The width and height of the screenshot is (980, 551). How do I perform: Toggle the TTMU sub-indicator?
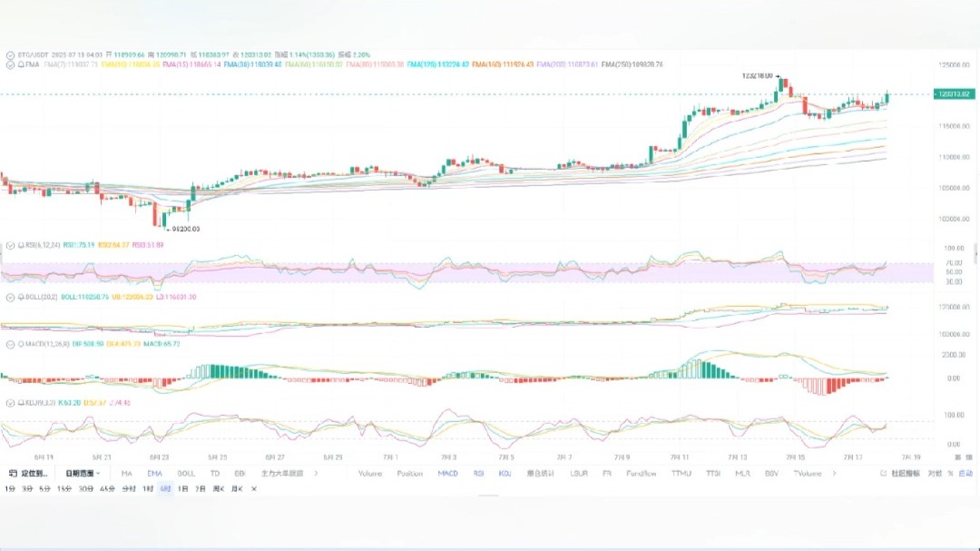click(681, 474)
